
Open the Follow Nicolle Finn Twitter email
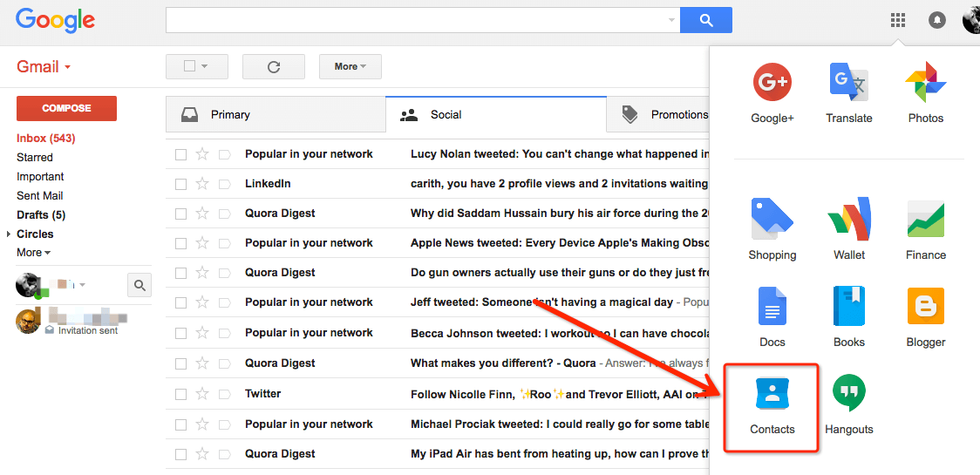(x=438, y=394)
